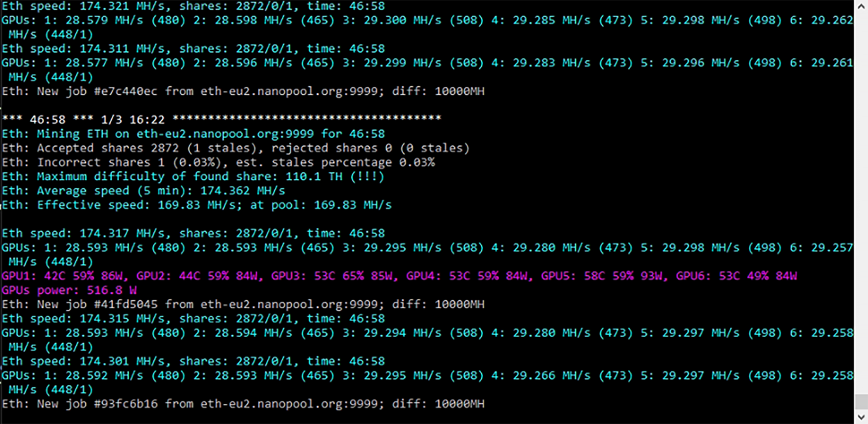
Task: Click the line 'Eth speed: 174.311 MH/s'
Action: point(193,48)
